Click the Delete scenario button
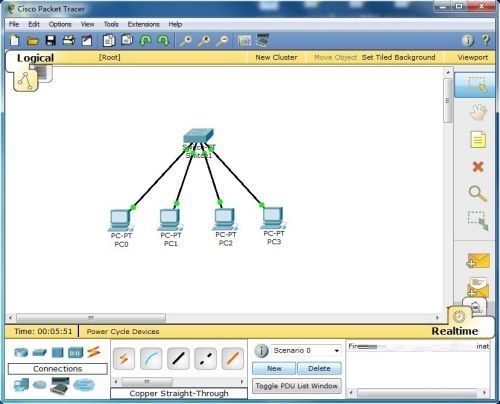The image size is (500, 404). (x=319, y=369)
